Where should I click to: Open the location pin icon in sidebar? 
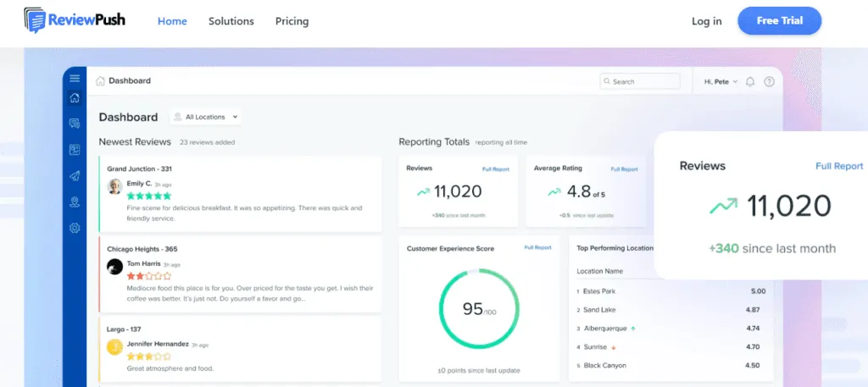75,202
